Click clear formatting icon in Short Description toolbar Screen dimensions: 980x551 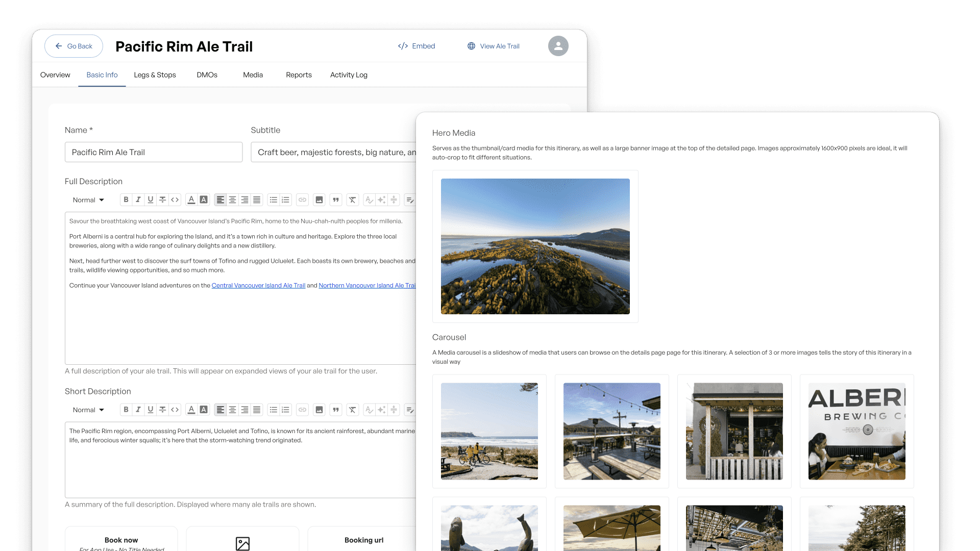coord(353,410)
